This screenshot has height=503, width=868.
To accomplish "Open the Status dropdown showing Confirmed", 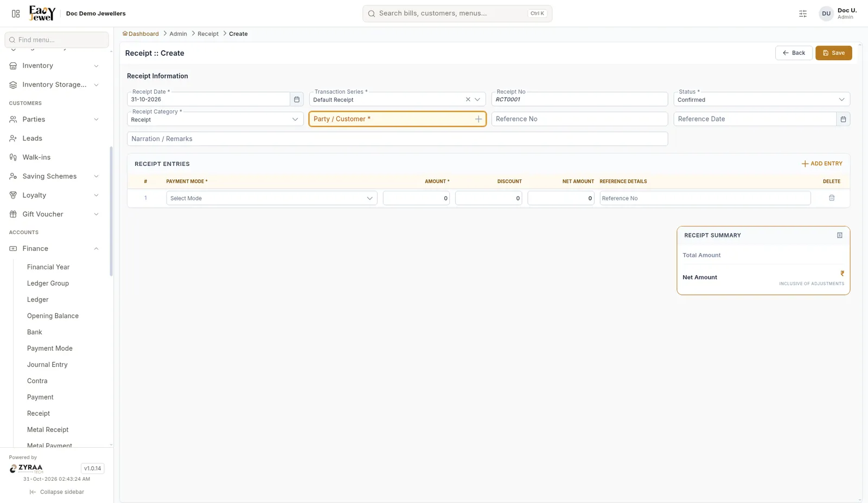I will coord(762,100).
